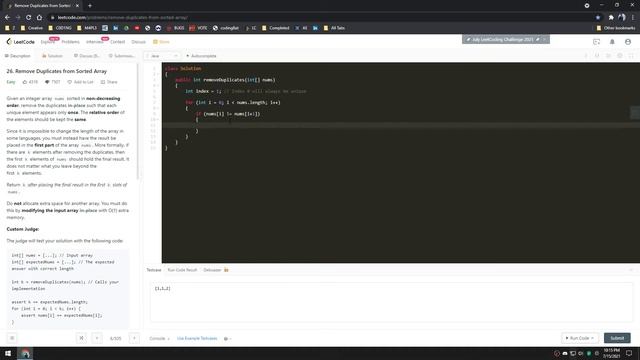Toggle the Autocomplete option
Viewport: 640px width, 360px height.
pos(201,56)
